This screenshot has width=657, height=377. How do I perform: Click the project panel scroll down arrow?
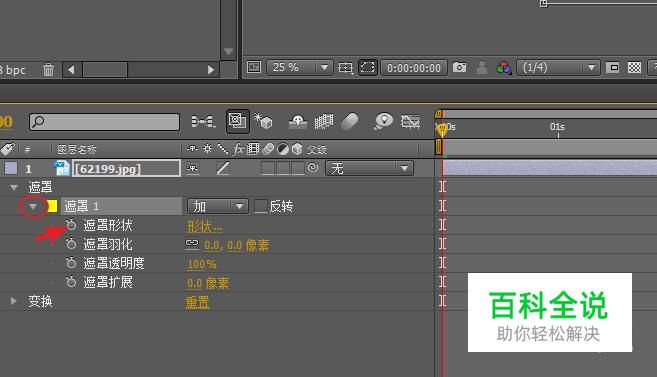pyautogui.click(x=228, y=52)
